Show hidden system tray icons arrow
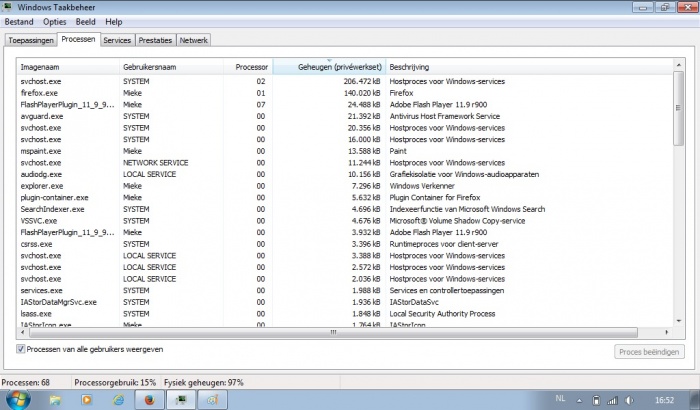Screen dimensions: 700x410 coord(579,401)
